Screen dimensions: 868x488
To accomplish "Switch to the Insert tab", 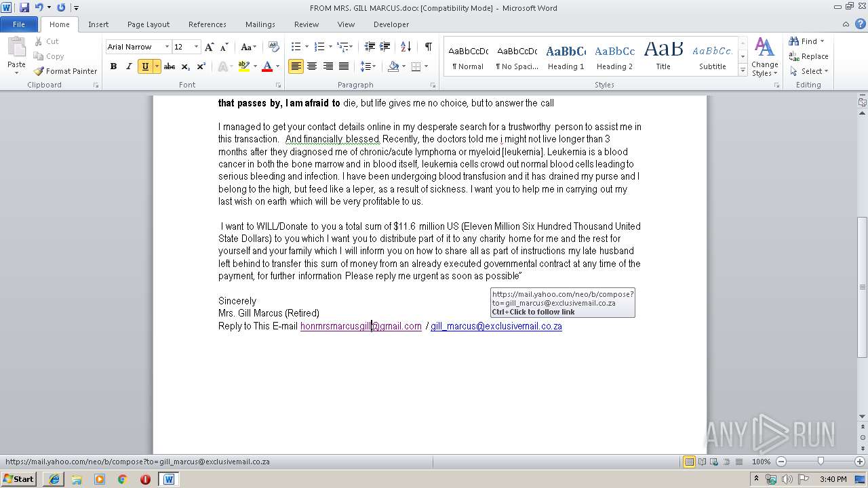I will (x=98, y=24).
